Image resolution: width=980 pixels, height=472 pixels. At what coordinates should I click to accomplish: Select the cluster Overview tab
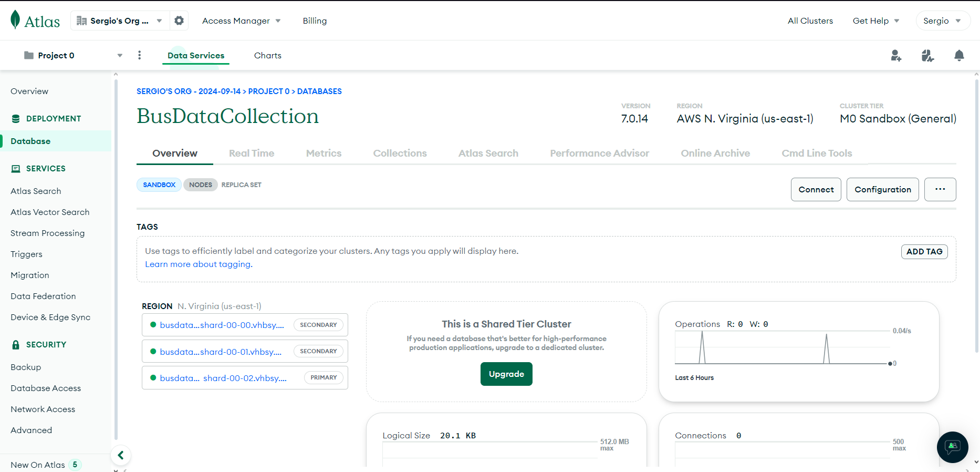tap(175, 153)
